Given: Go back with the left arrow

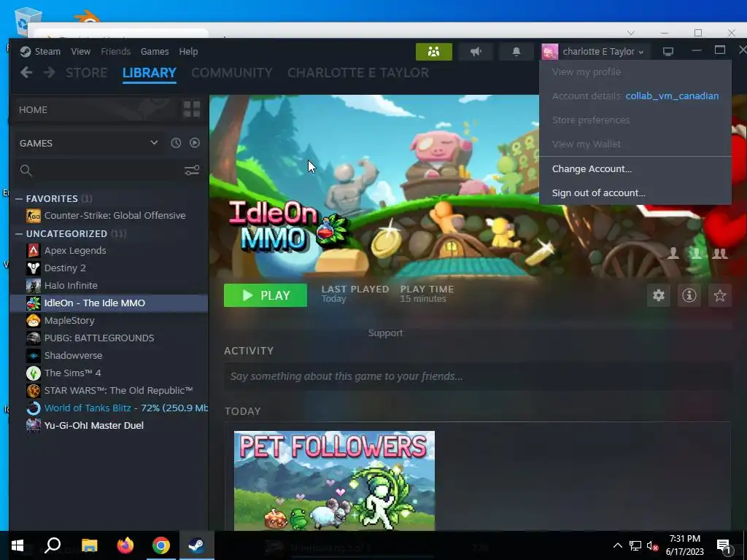Looking at the screenshot, I should click(x=26, y=72).
